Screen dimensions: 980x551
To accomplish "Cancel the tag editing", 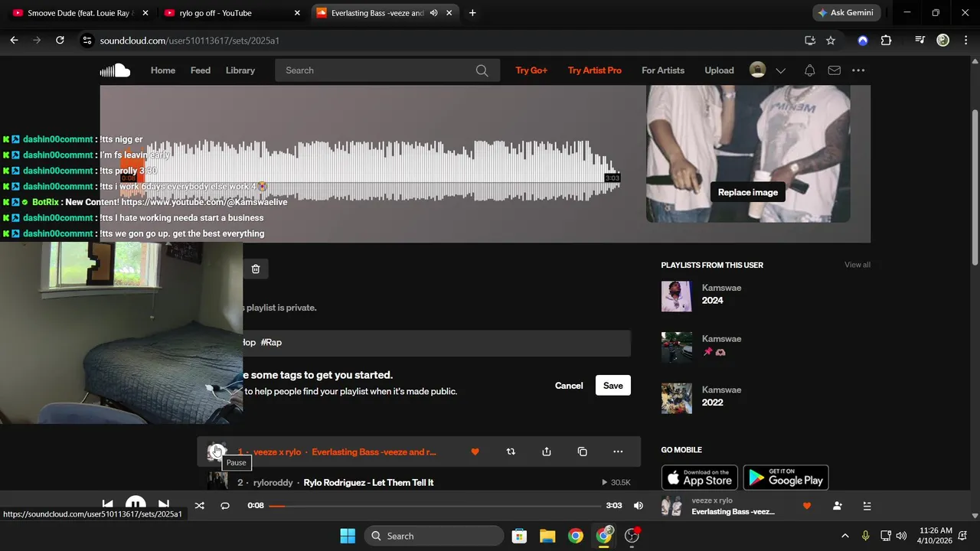I will [569, 386].
